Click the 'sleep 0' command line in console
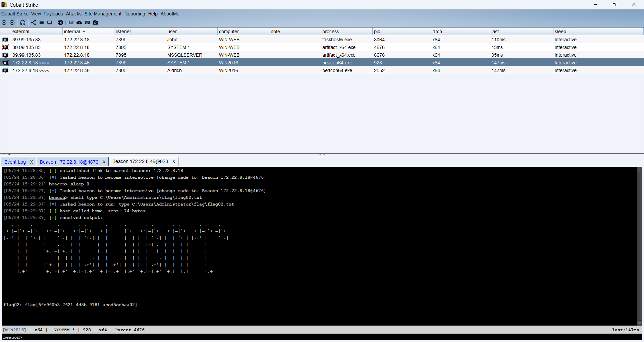The width and height of the screenshot is (644, 342). click(x=47, y=184)
